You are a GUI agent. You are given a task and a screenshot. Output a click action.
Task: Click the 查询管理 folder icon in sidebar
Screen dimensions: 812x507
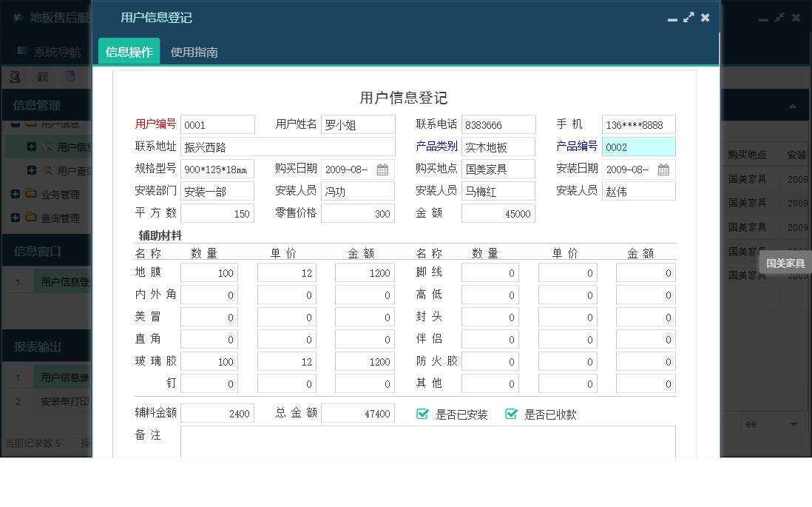(30, 218)
